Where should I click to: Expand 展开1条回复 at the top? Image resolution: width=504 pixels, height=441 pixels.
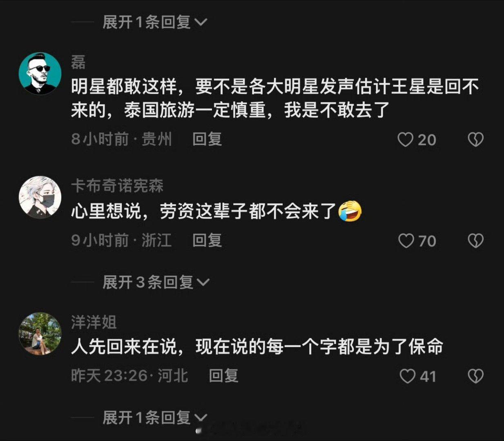(154, 22)
